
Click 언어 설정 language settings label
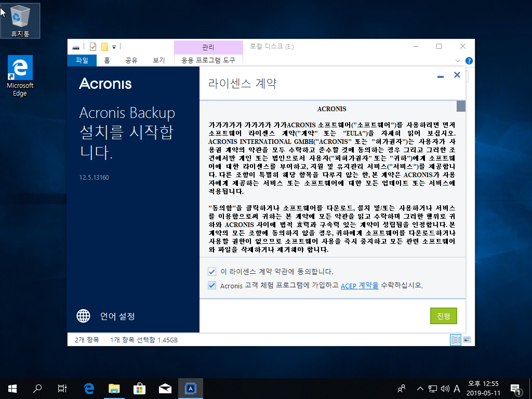(117, 316)
